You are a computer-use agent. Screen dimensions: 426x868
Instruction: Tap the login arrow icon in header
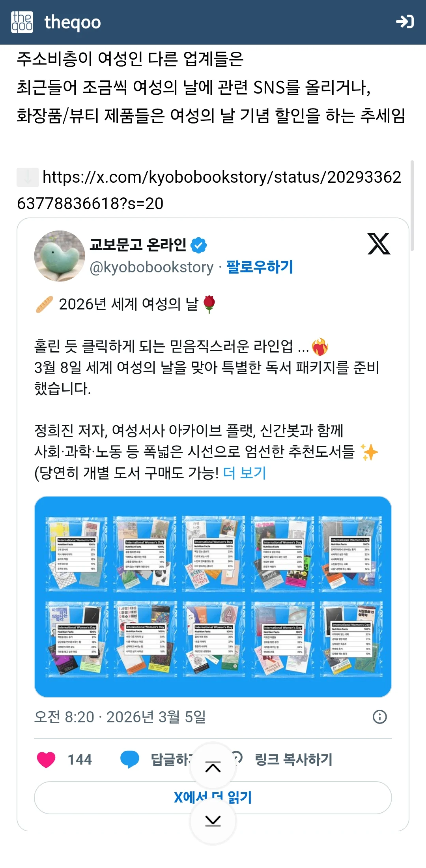click(x=405, y=22)
